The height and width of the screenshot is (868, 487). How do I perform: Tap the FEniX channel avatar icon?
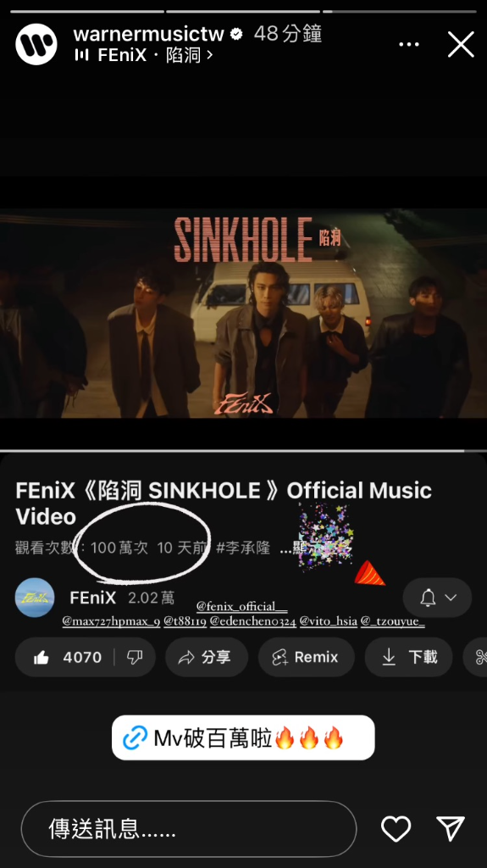(35, 598)
